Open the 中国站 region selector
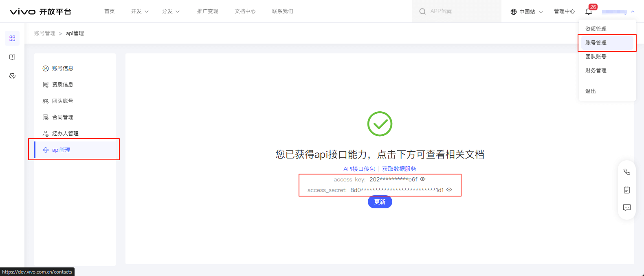 click(x=527, y=11)
